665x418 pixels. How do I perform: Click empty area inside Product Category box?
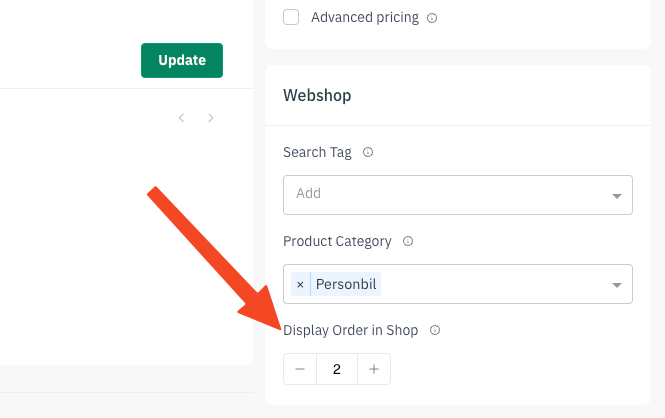coord(492,284)
